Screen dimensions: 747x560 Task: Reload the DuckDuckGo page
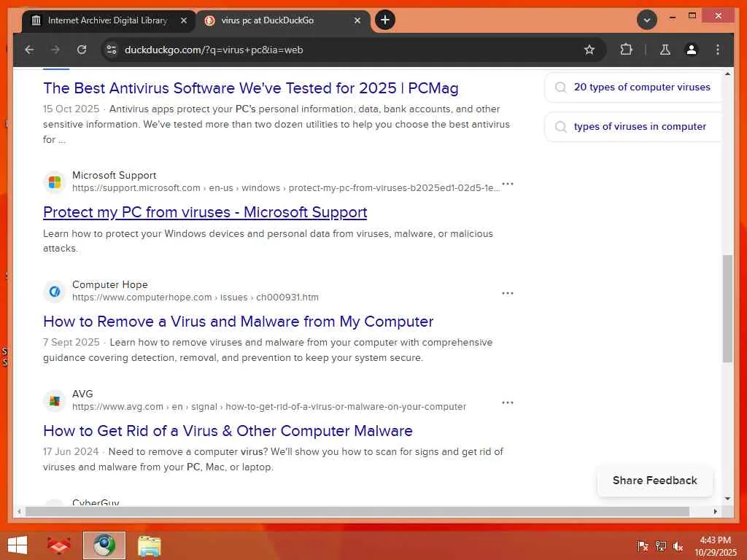click(x=82, y=50)
